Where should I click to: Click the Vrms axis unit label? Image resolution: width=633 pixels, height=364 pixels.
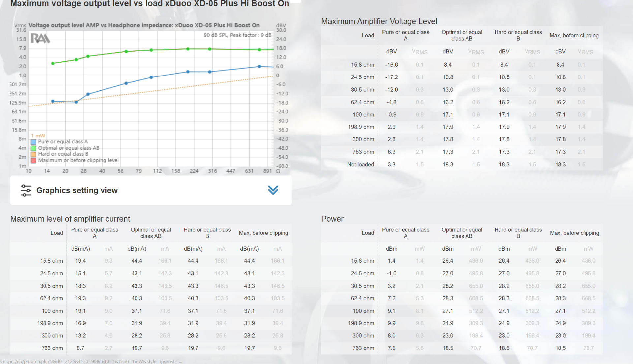click(x=20, y=25)
